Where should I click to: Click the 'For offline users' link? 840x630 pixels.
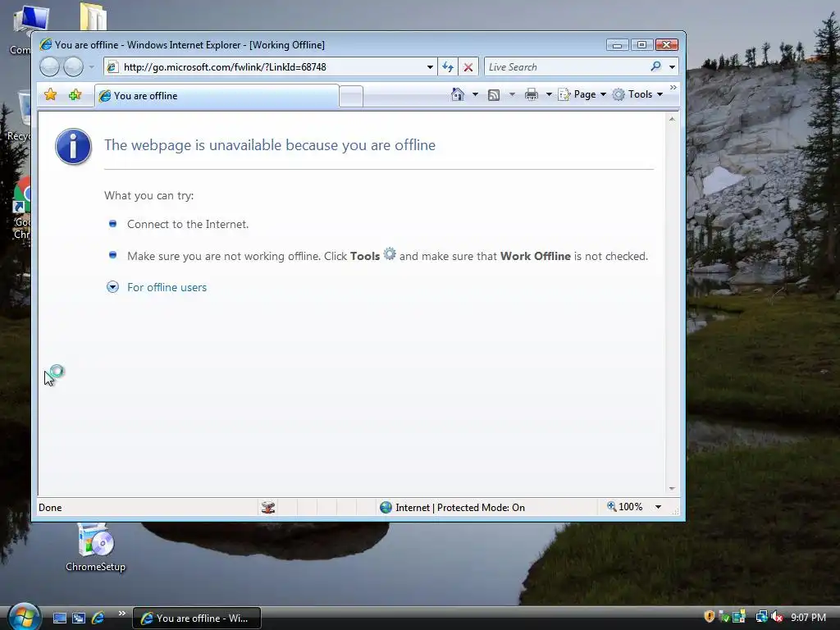click(x=167, y=287)
